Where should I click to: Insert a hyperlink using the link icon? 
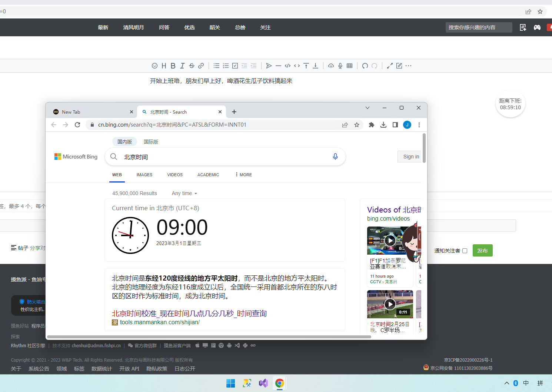tap(201, 66)
